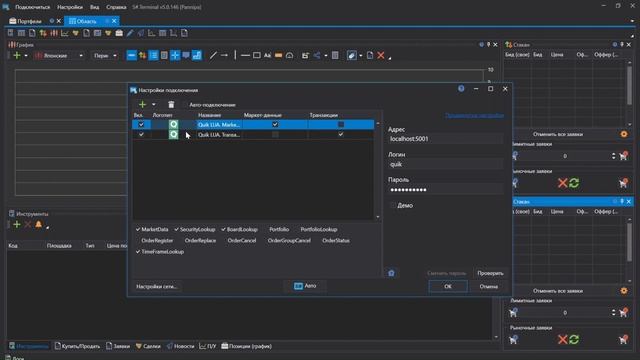Add an instrument with the green plus in the Инструменты panel
This screenshot has height=360, width=640.
17,224
